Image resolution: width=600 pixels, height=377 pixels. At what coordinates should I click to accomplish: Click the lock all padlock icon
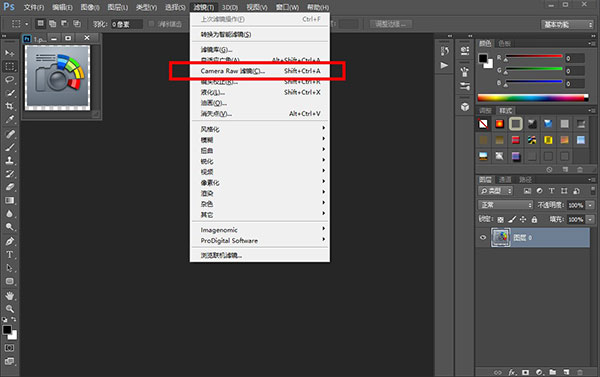tap(534, 219)
